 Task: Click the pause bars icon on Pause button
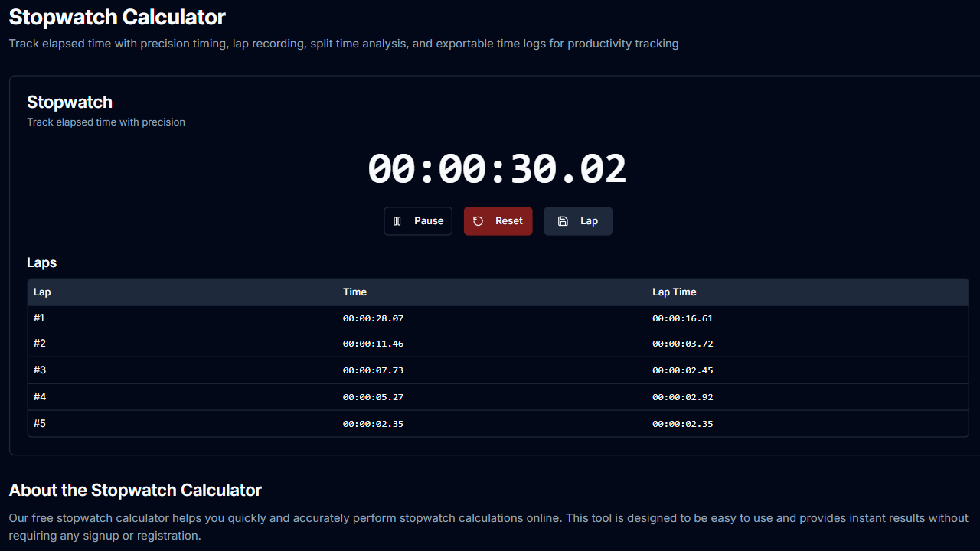click(397, 220)
